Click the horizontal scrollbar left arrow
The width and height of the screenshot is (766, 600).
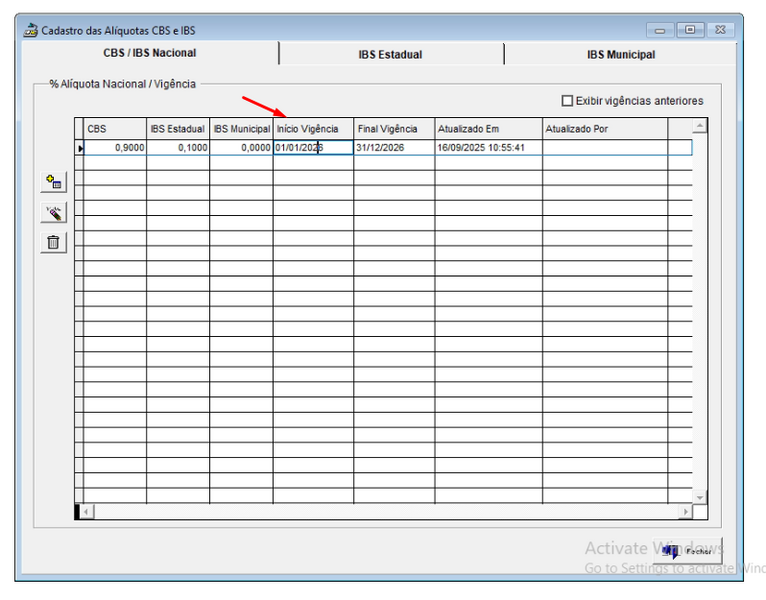[87, 512]
